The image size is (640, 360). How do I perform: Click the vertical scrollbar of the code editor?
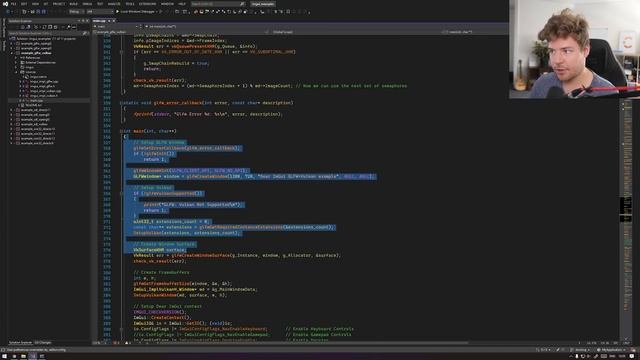pos(625,220)
